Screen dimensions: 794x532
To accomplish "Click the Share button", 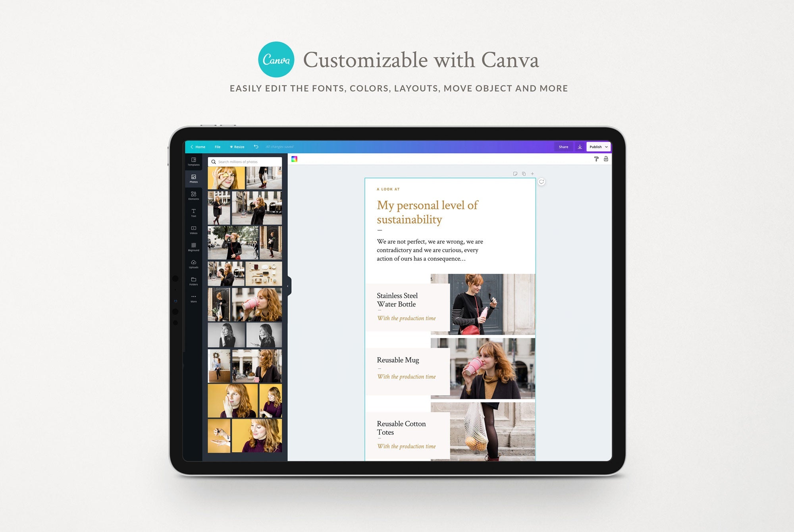I will pos(564,146).
